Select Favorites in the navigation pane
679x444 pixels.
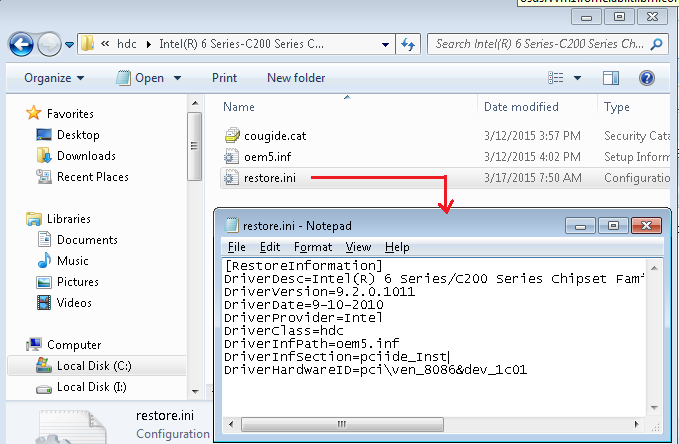tap(70, 114)
